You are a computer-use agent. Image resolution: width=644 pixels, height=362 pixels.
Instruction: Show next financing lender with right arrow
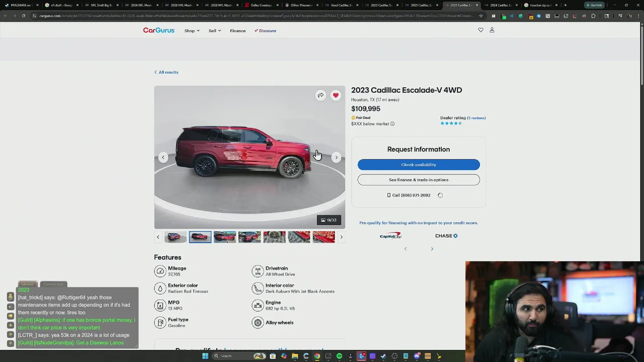coord(432,249)
